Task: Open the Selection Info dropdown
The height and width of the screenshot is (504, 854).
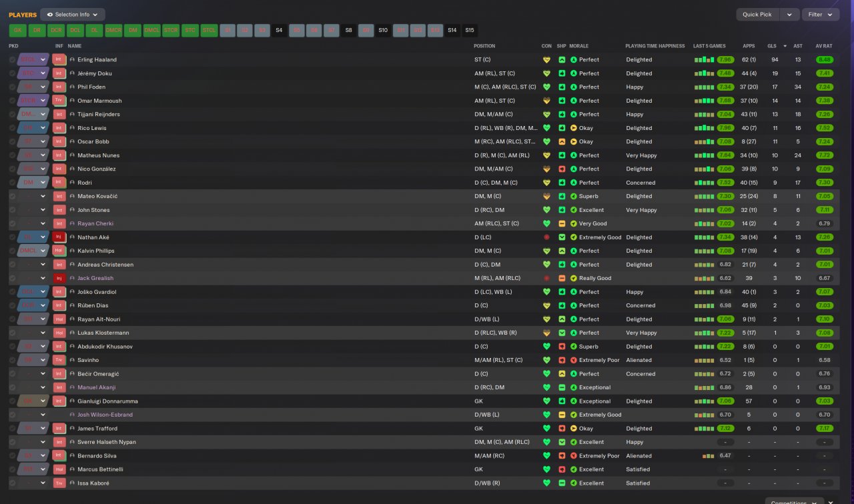Action: click(x=73, y=14)
